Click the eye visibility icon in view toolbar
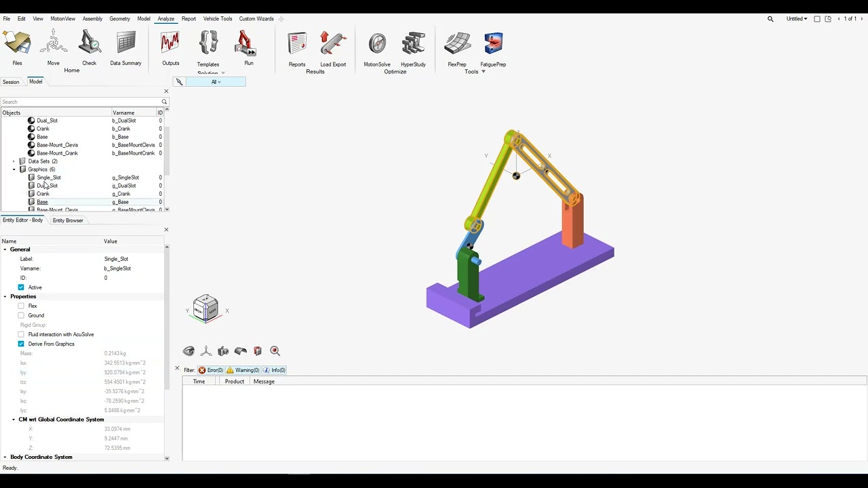The width and height of the screenshot is (868, 488). click(189, 351)
